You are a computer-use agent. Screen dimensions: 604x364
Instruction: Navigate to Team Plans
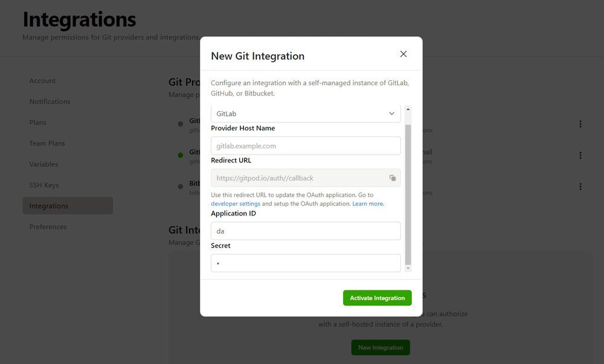47,143
